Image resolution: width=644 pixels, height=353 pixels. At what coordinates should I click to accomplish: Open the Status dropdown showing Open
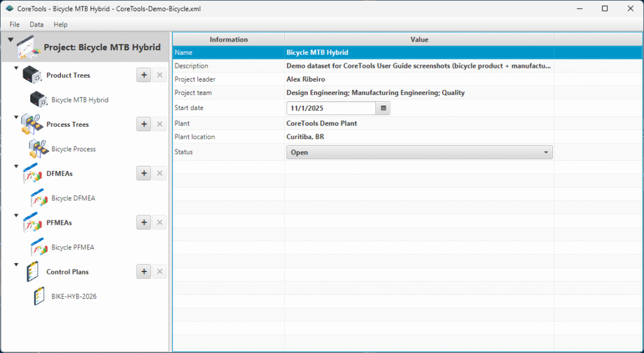pos(419,152)
